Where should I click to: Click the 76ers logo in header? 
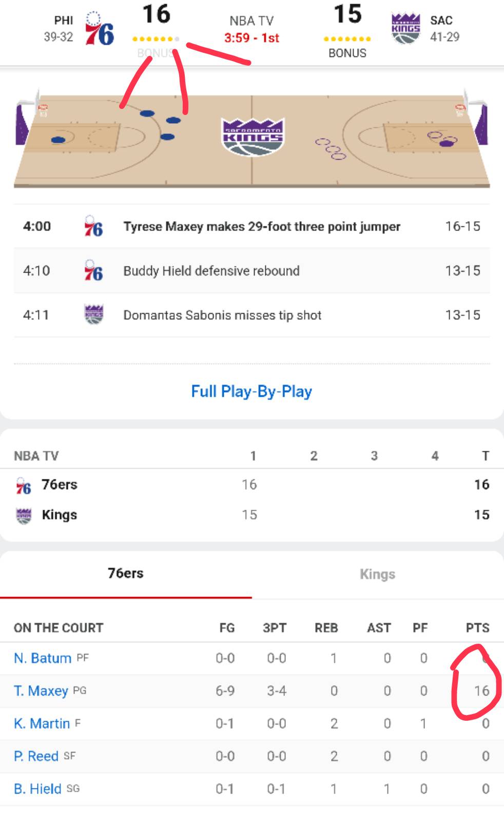tap(99, 29)
